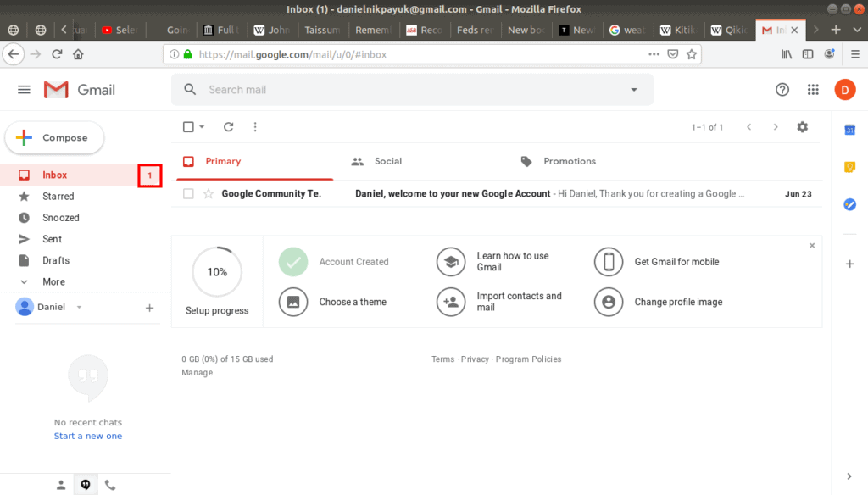Click the 10% setup progress circle

tap(217, 272)
